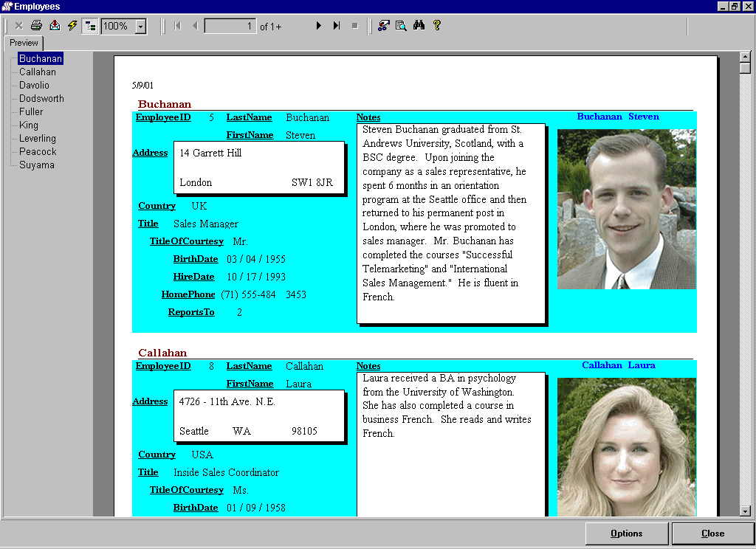Click the Options button
Screen dimensions: 756x549
pos(626,534)
